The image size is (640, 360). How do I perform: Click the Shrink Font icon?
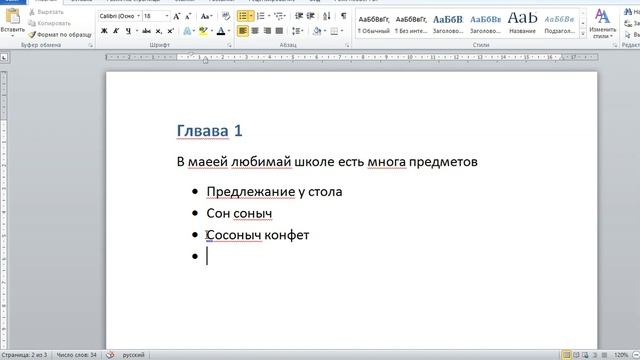[188, 16]
